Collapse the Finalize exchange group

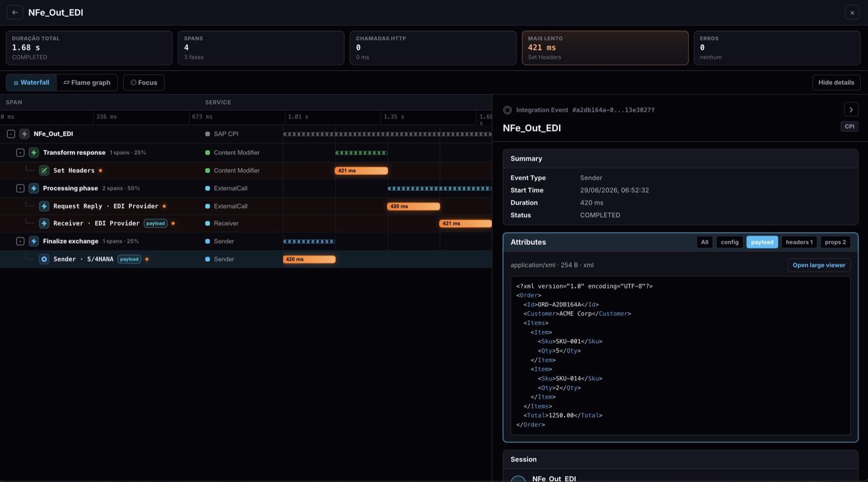(20, 241)
